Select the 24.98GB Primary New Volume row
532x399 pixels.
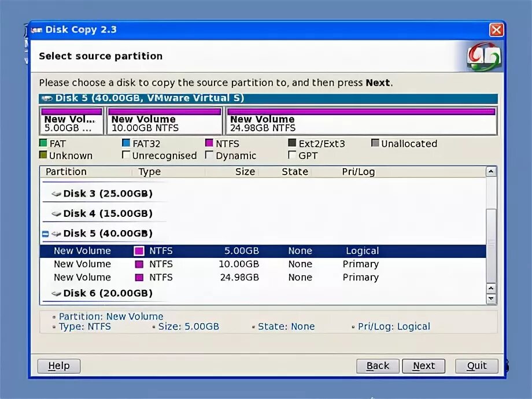(x=263, y=278)
